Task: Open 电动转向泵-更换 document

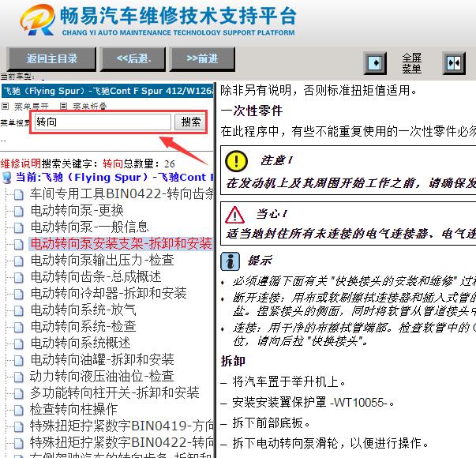Action: 77,211
